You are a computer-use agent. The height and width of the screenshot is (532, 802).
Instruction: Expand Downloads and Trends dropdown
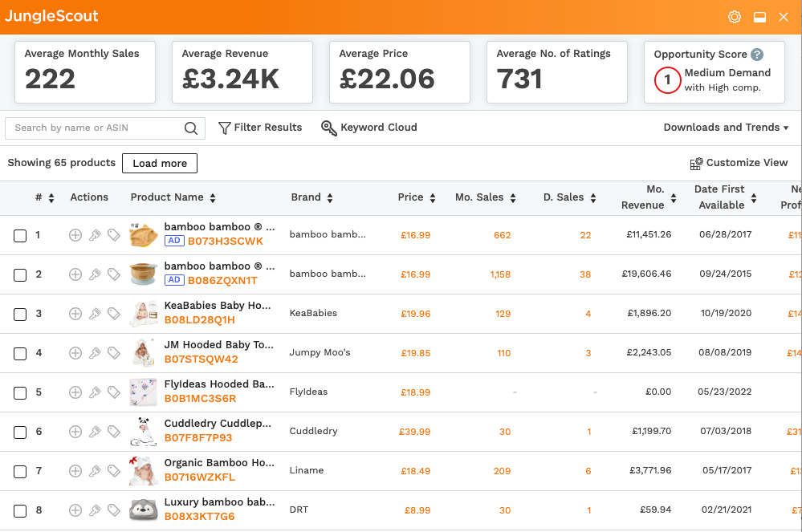pos(726,128)
